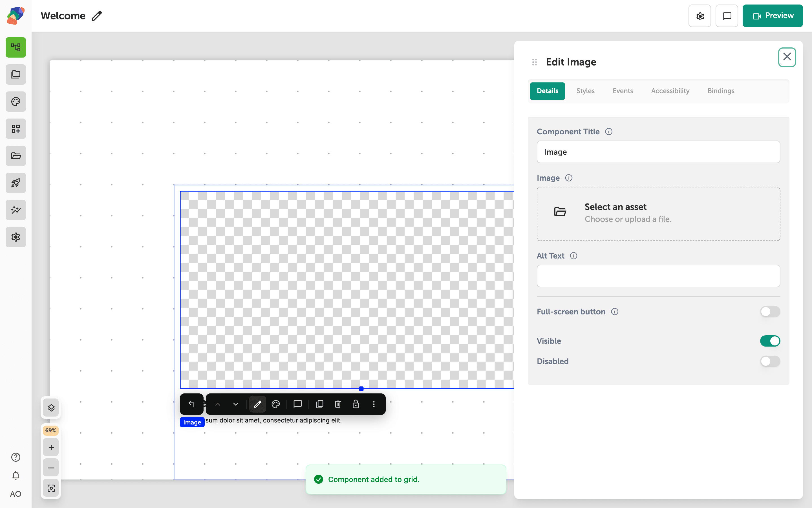812x508 pixels.
Task: Click the move up chevron in component toolbar
Action: click(218, 404)
